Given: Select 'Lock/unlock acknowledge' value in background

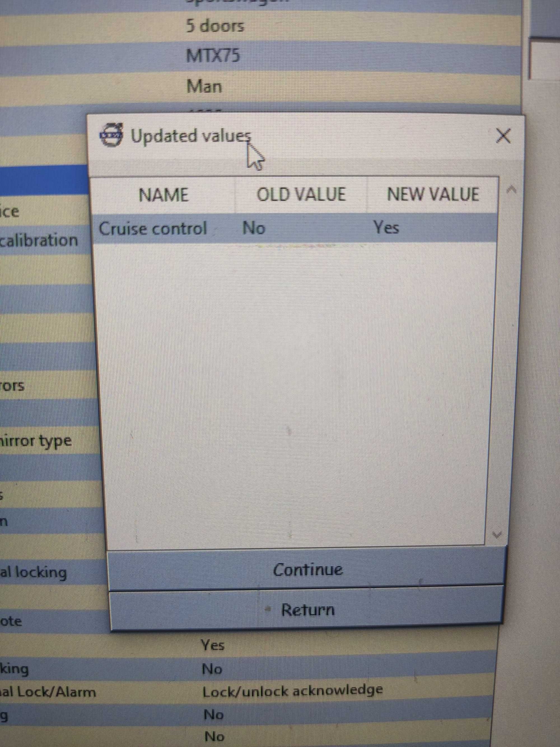Looking at the screenshot, I should [x=292, y=691].
